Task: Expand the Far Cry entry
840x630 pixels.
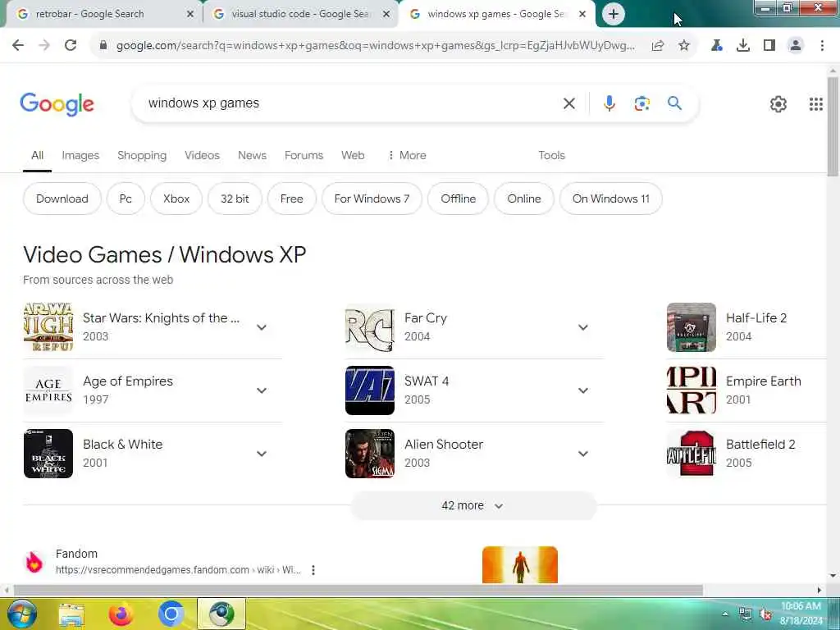Action: tap(583, 327)
